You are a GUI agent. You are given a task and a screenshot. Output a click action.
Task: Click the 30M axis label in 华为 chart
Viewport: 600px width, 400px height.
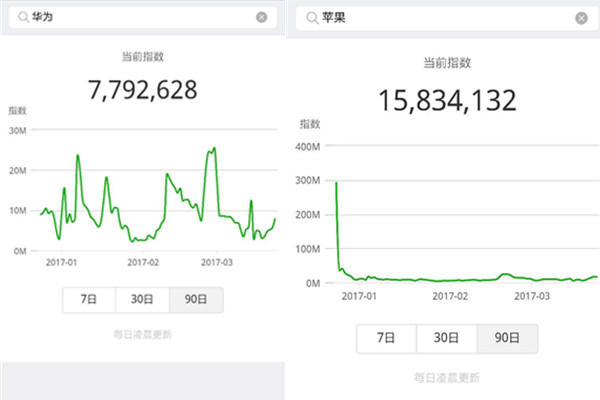(18, 131)
